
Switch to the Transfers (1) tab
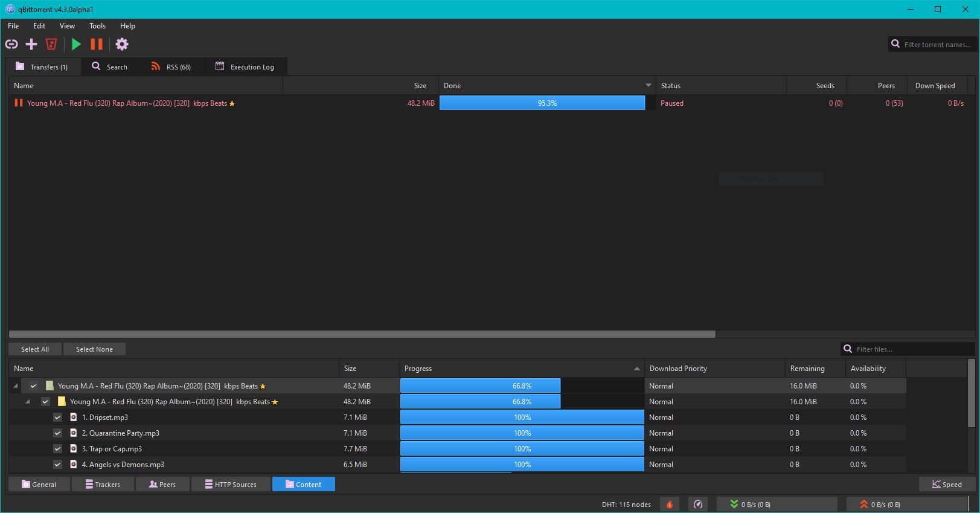[42, 66]
